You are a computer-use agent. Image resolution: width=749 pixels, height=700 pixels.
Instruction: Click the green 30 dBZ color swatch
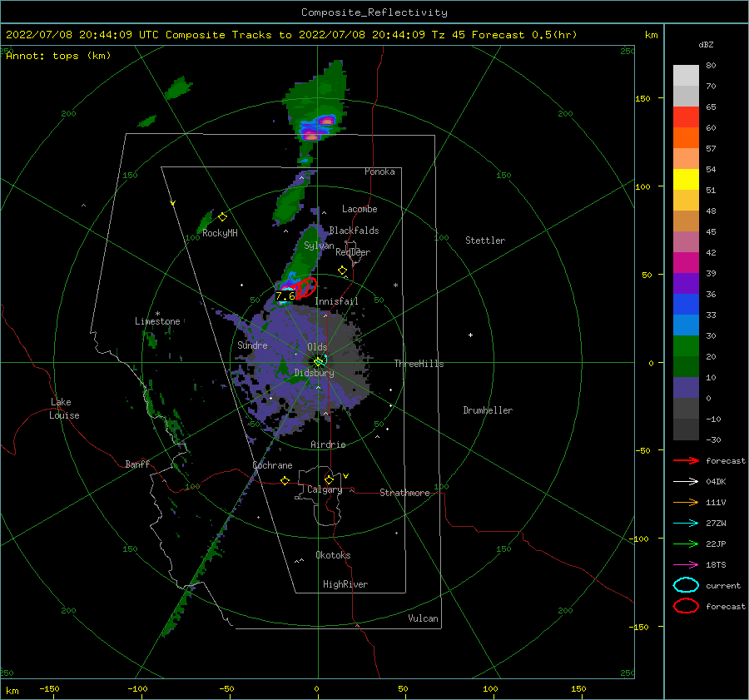pyautogui.click(x=686, y=345)
